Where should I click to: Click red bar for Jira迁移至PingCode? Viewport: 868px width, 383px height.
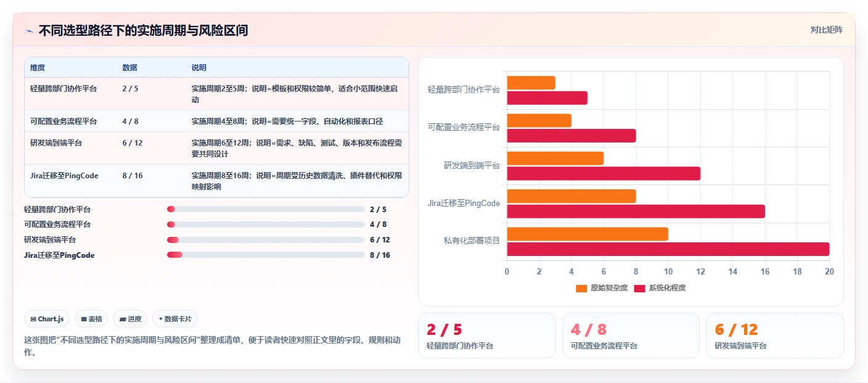[x=636, y=212]
